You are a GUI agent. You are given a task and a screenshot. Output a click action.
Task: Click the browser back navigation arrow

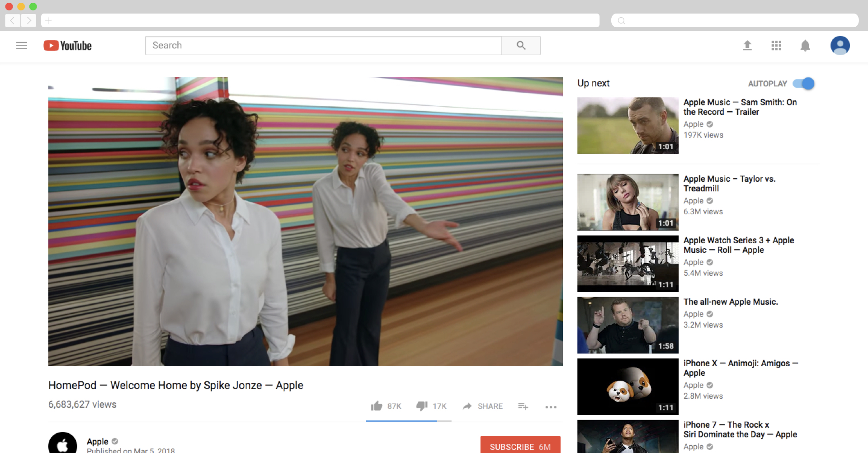coord(12,20)
